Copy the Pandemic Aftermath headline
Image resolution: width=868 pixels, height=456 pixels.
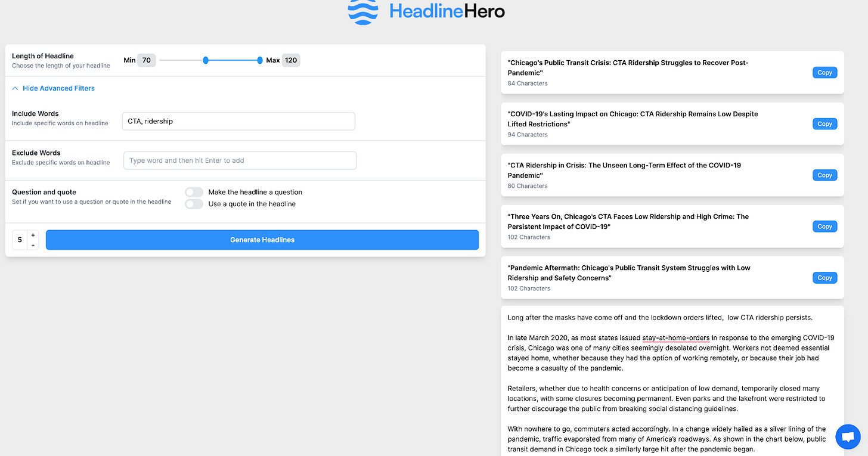tap(824, 278)
